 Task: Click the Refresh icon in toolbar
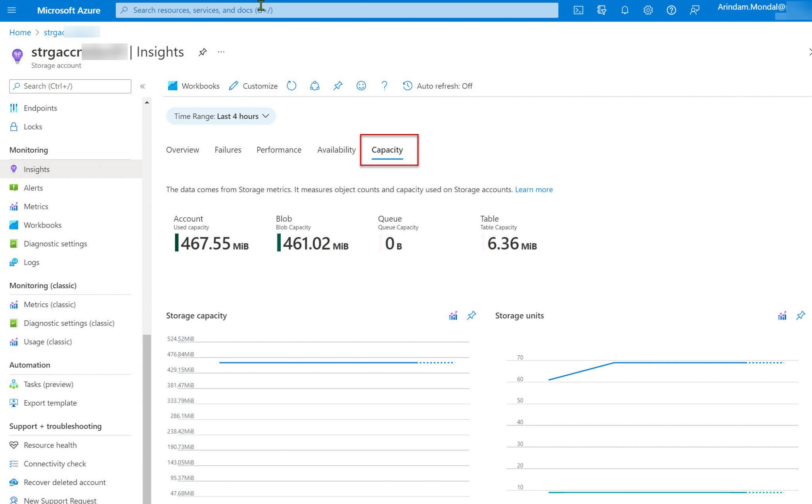pos(291,86)
